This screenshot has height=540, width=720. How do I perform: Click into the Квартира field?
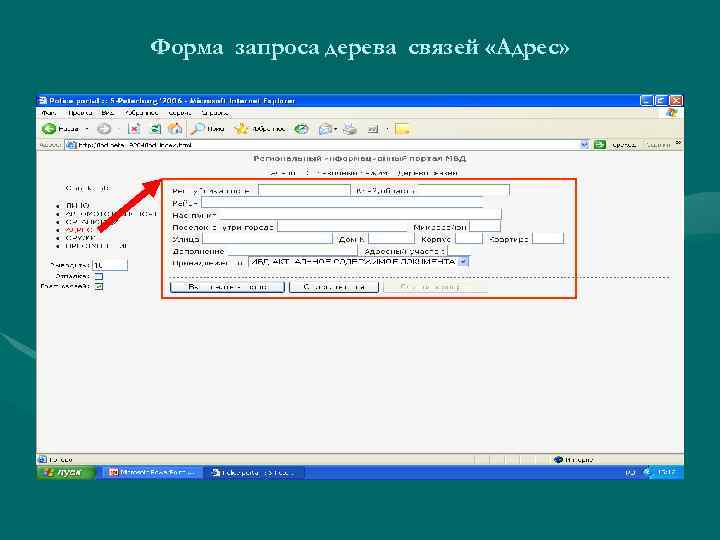548,239
